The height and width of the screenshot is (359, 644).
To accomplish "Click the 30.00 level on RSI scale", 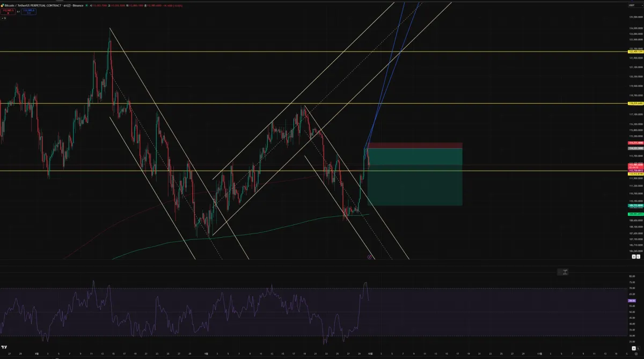I will tap(632, 336).
